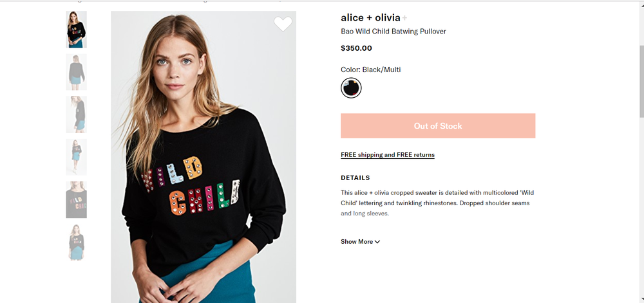Click the Bao Wild Child Batwing Pullover title
Viewport: 644px width, 303px height.
pos(393,32)
